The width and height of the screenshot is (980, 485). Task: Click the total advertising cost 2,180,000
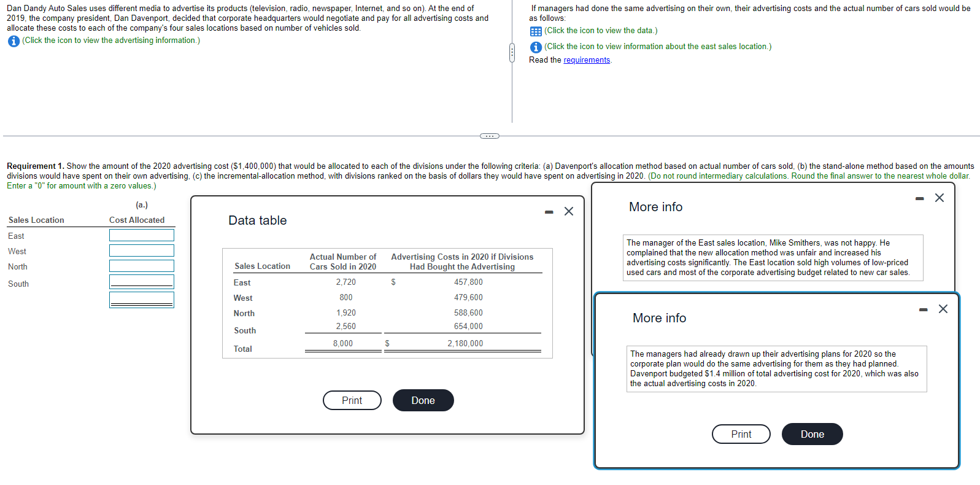click(465, 344)
